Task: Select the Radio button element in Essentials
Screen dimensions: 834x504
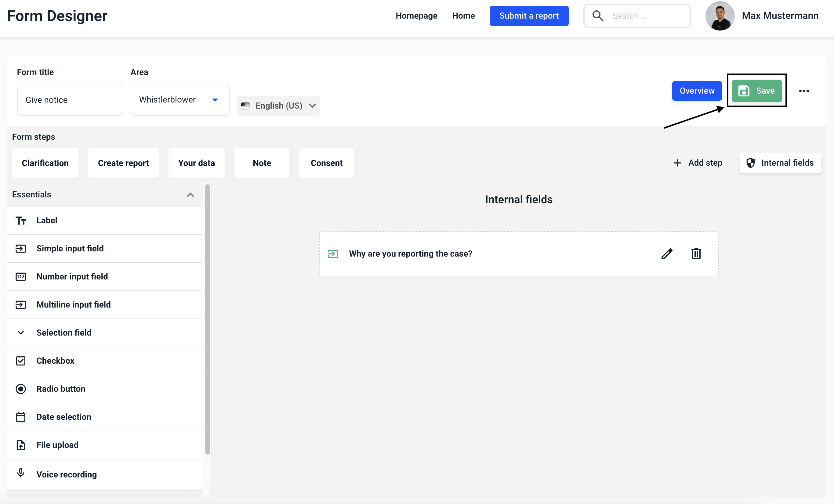Action: click(61, 389)
